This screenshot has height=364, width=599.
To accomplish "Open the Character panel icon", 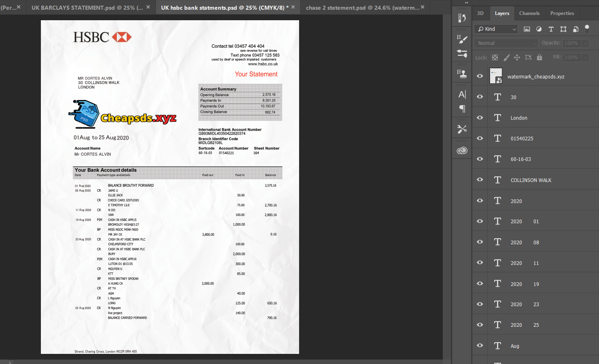I will point(462,94).
